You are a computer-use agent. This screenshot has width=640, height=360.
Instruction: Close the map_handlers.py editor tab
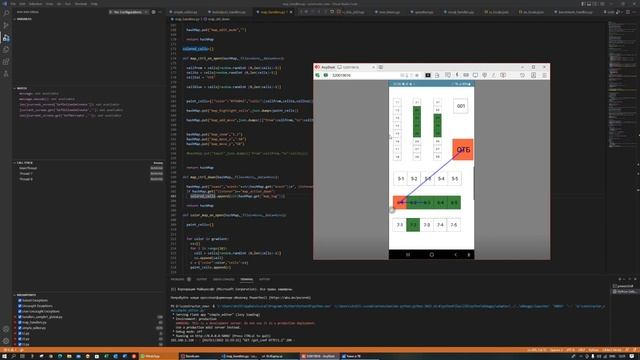click(291, 12)
